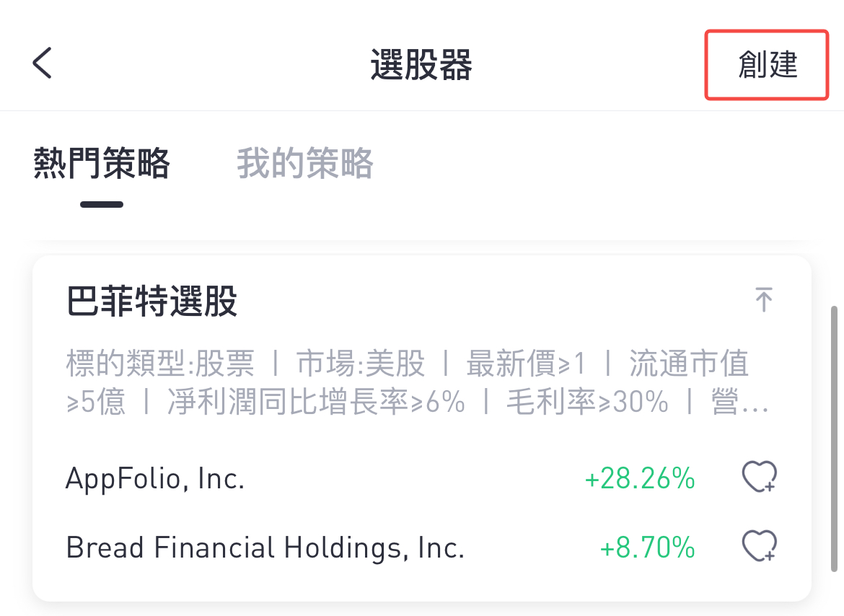Image resolution: width=844 pixels, height=616 pixels.
Task: Click the +8.70% change value
Action: [x=647, y=547]
